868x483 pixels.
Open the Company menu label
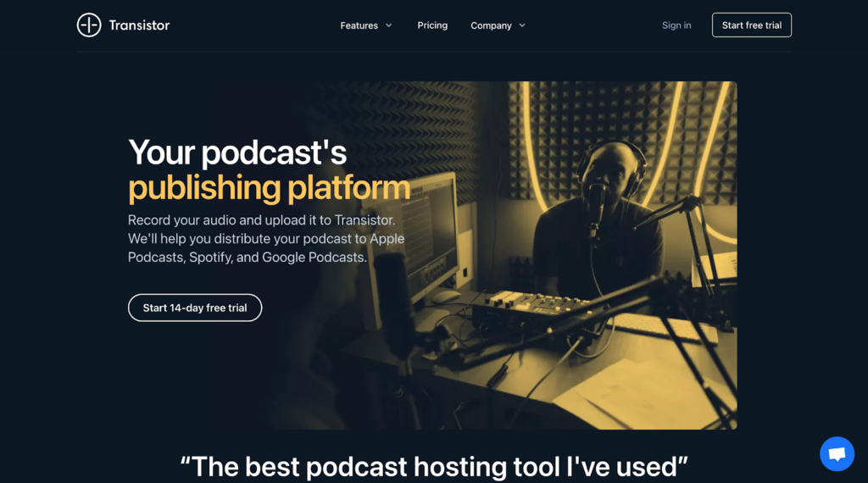[x=491, y=25]
